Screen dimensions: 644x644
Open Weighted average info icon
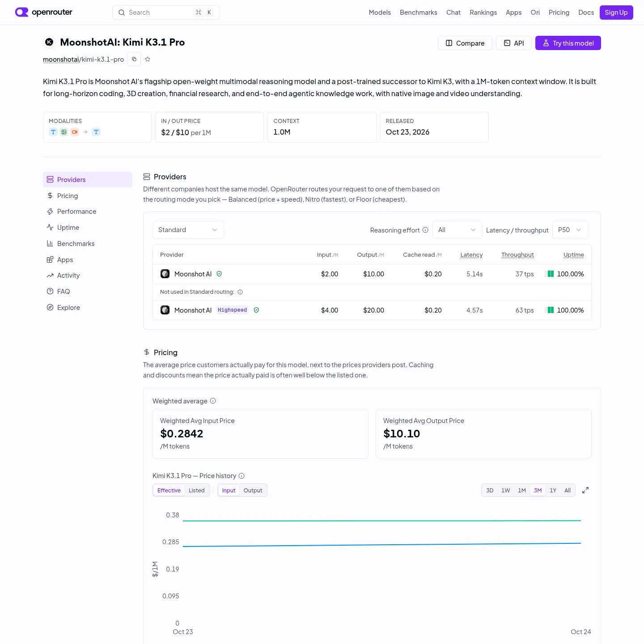coord(213,401)
